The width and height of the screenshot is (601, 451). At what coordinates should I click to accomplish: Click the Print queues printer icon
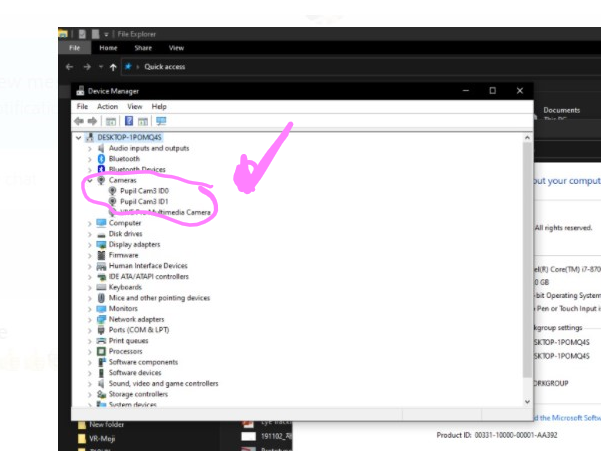[101, 341]
